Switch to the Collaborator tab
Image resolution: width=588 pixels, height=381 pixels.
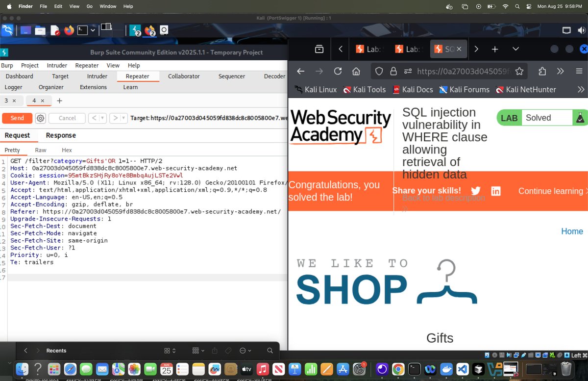[184, 76]
